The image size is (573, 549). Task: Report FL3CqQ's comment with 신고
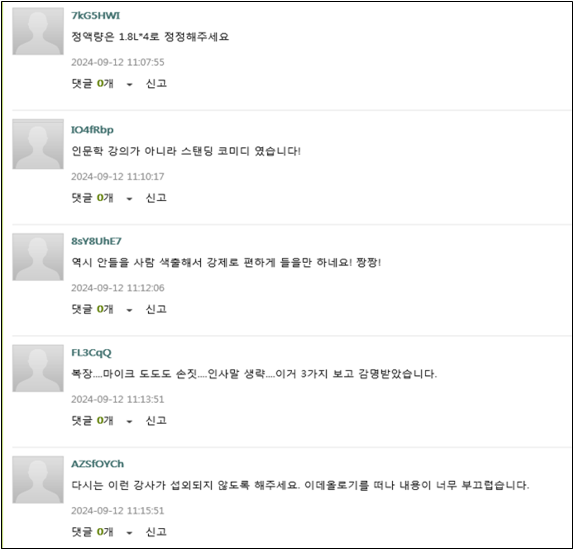(x=156, y=421)
